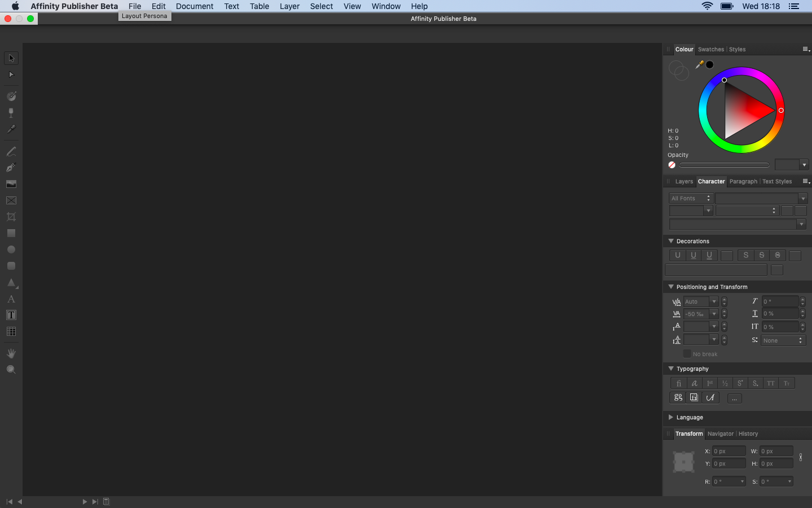Choose the Fill tool
Image resolution: width=812 pixels, height=508 pixels.
tap(11, 97)
